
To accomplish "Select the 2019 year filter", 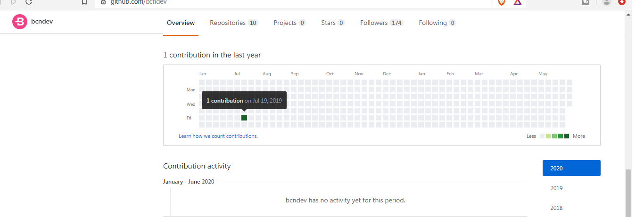I will coord(556,188).
